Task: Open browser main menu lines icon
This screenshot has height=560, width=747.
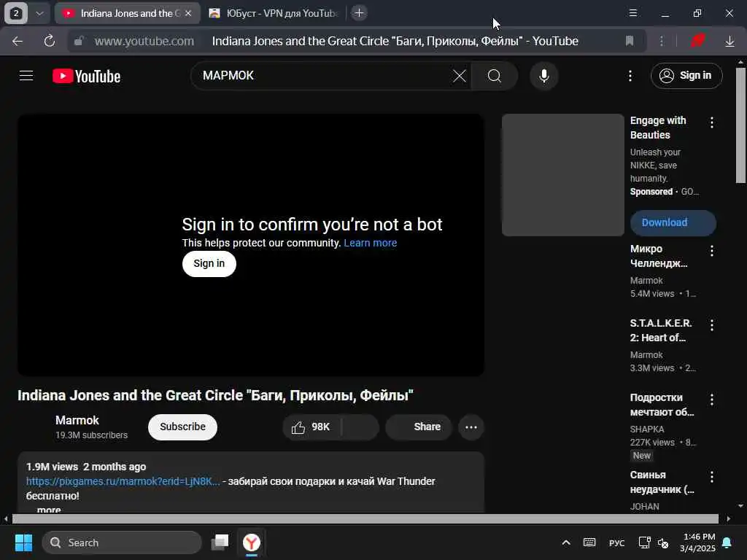Action: (x=632, y=13)
